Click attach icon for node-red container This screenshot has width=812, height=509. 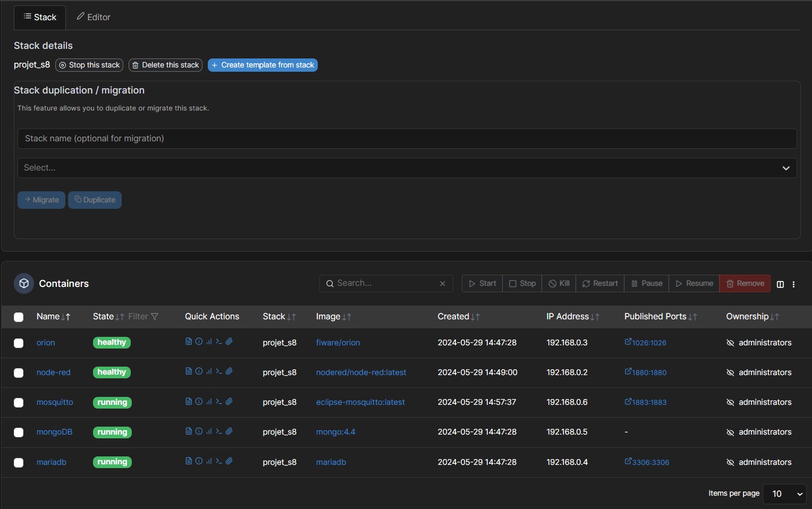[229, 371]
